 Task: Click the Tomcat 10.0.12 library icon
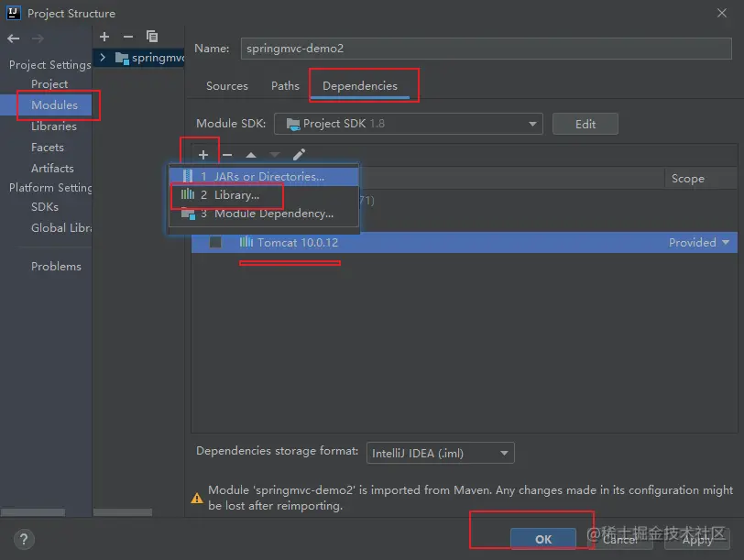246,242
